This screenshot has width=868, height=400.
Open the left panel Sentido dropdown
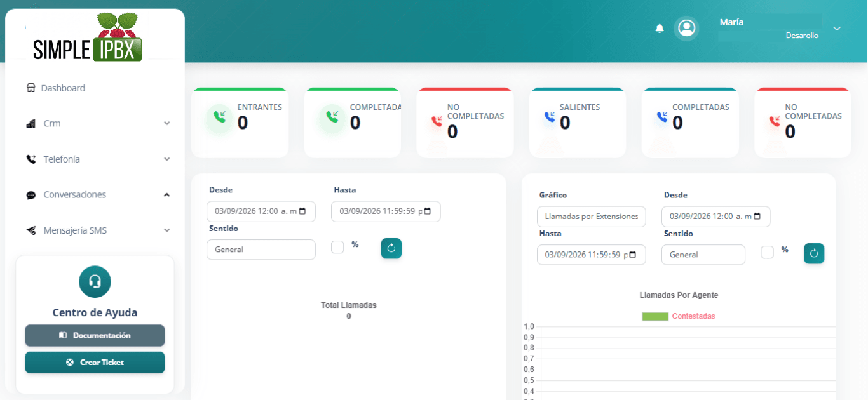[261, 250]
